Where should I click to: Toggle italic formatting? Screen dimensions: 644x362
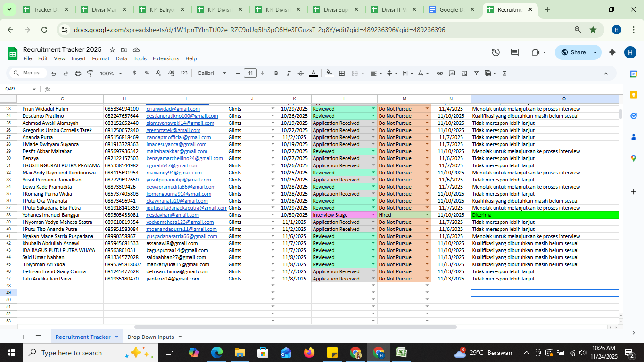(288, 73)
